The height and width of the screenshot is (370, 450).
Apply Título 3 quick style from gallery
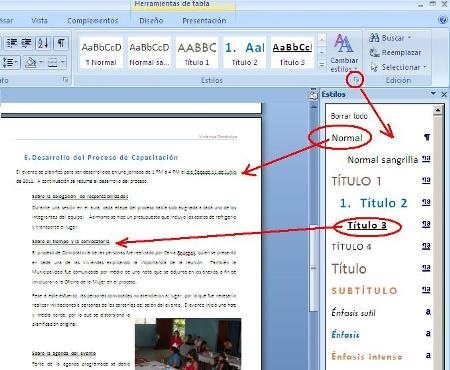[x=292, y=53]
